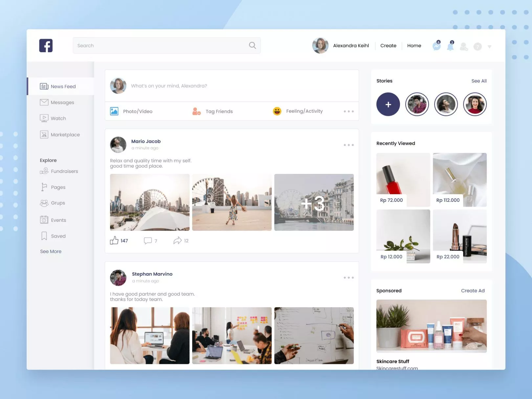Viewport: 532px width, 399px height.
Task: Open Stephan Marvino's post options dots
Action: (348, 278)
